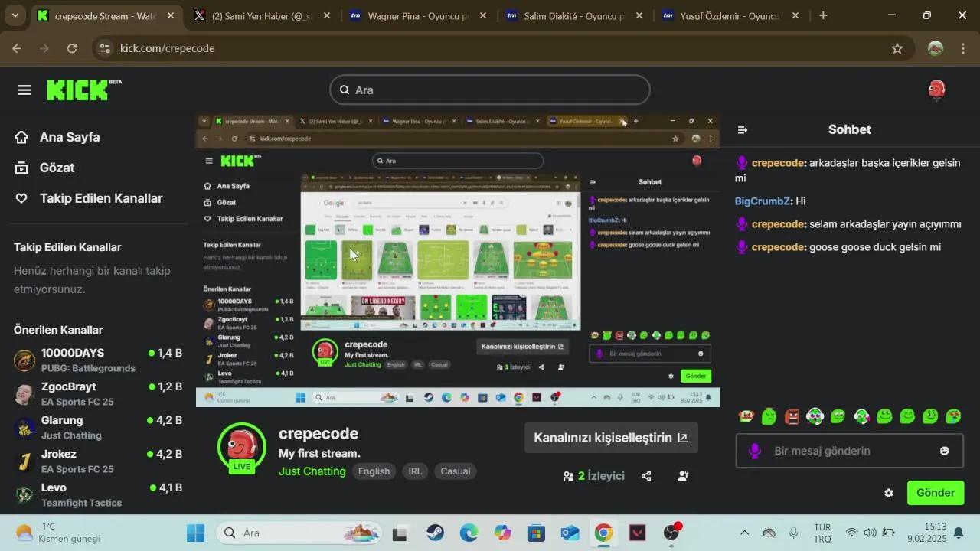The image size is (980, 551).
Task: Switch to crepecode Stream browser tab
Action: pyautogui.click(x=105, y=15)
